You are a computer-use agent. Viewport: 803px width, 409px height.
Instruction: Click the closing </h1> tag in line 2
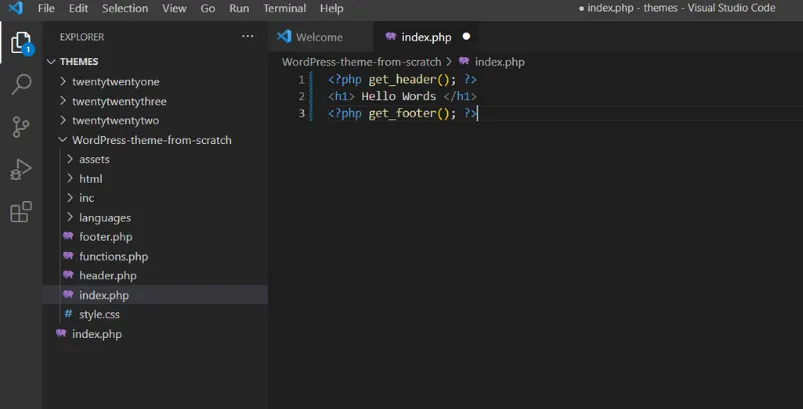pos(460,96)
